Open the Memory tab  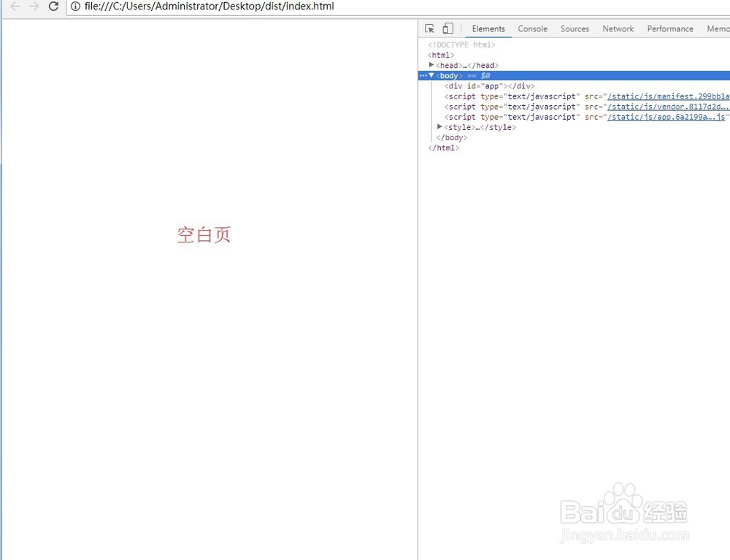pyautogui.click(x=718, y=29)
